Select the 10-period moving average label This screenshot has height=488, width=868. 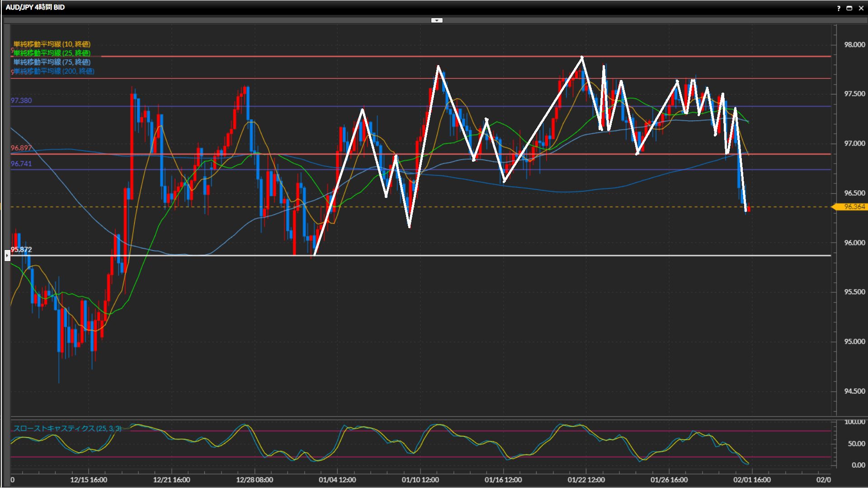[x=52, y=44]
